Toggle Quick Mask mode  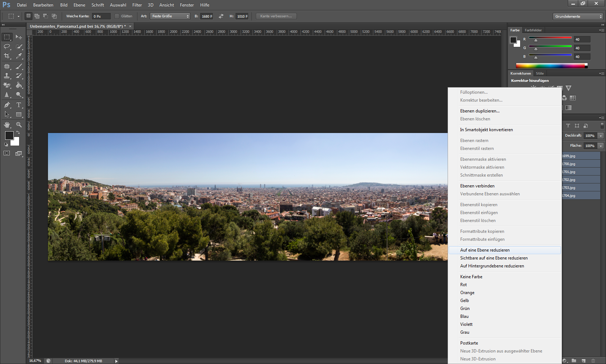coord(7,153)
